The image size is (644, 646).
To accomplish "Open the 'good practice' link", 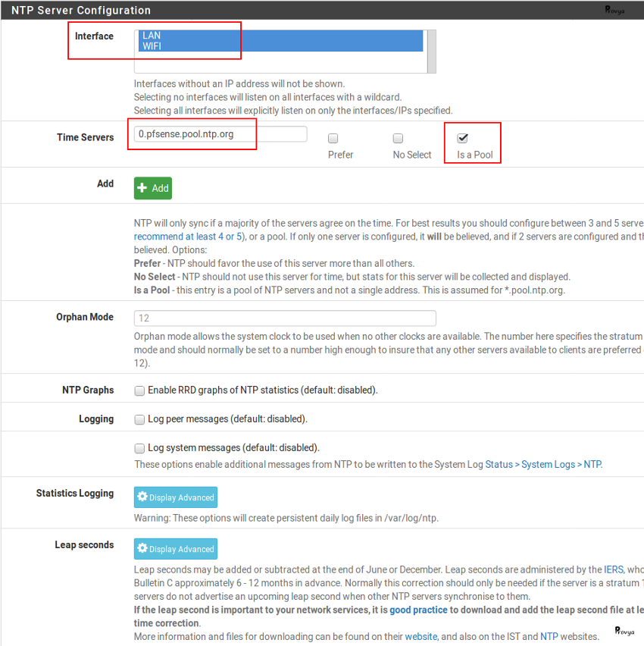I will (418, 610).
